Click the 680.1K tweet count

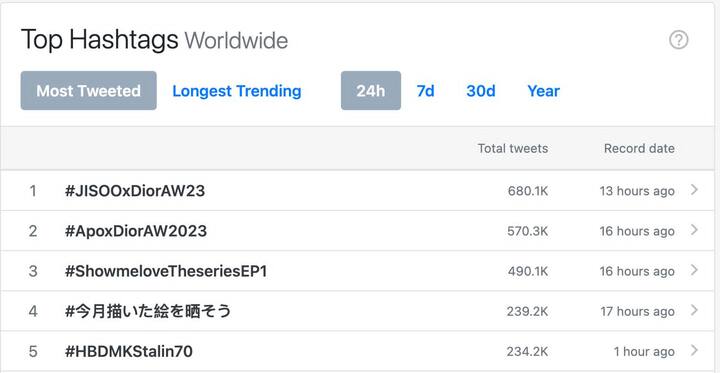pos(528,191)
